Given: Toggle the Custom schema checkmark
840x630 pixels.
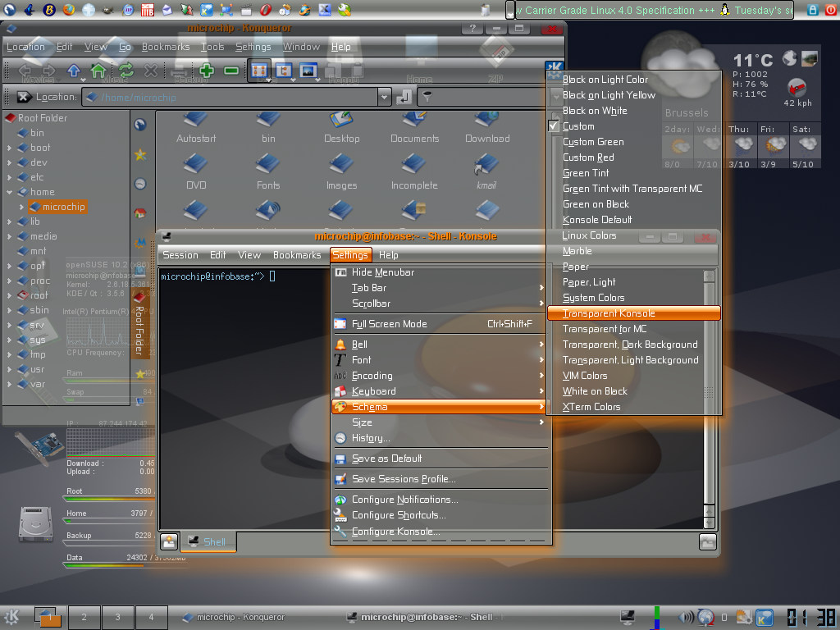Looking at the screenshot, I should click(x=554, y=126).
